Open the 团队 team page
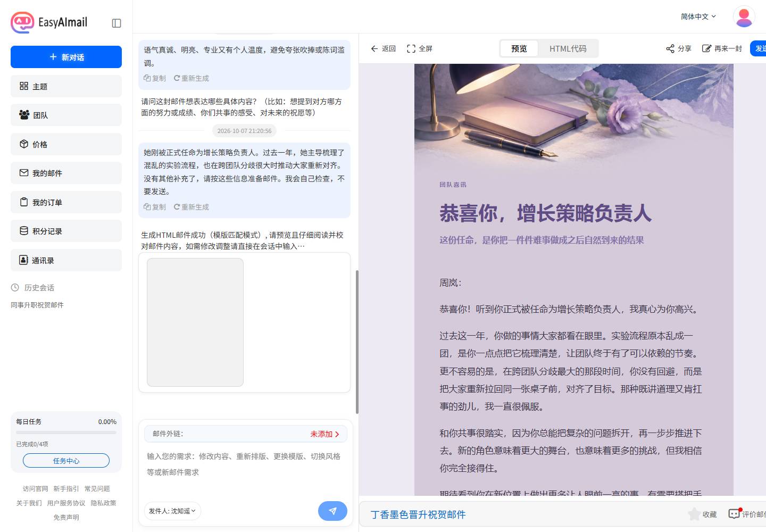This screenshot has width=766, height=532. (x=66, y=115)
